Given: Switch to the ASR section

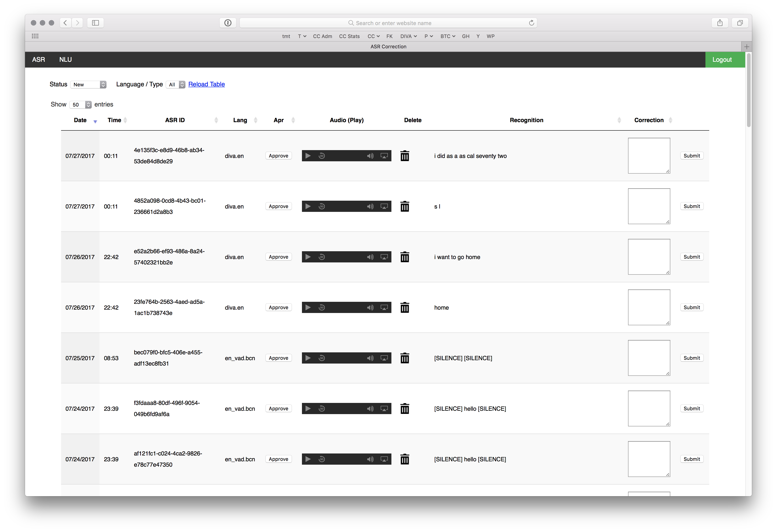Looking at the screenshot, I should tap(38, 60).
